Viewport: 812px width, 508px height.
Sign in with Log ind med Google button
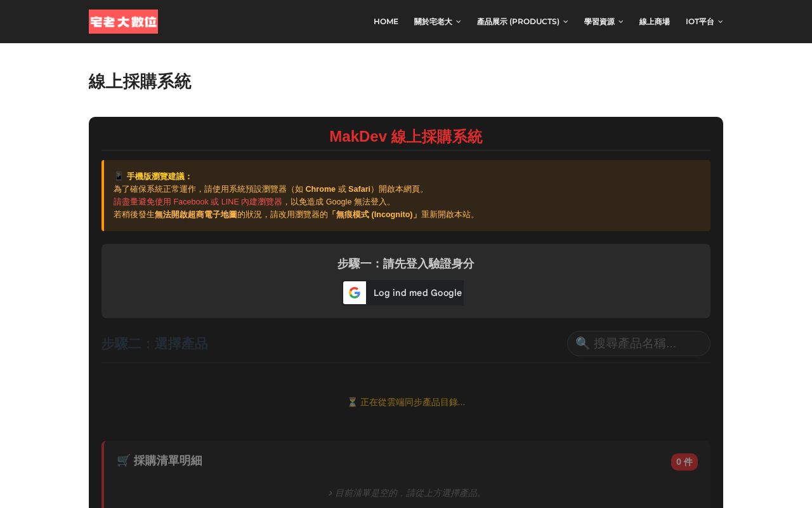pyautogui.click(x=403, y=293)
